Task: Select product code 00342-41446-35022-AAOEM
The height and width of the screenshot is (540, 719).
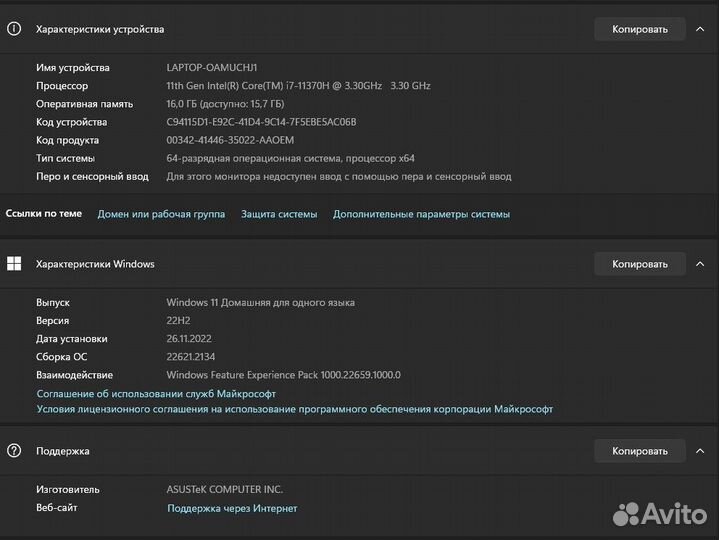Action: [230, 140]
